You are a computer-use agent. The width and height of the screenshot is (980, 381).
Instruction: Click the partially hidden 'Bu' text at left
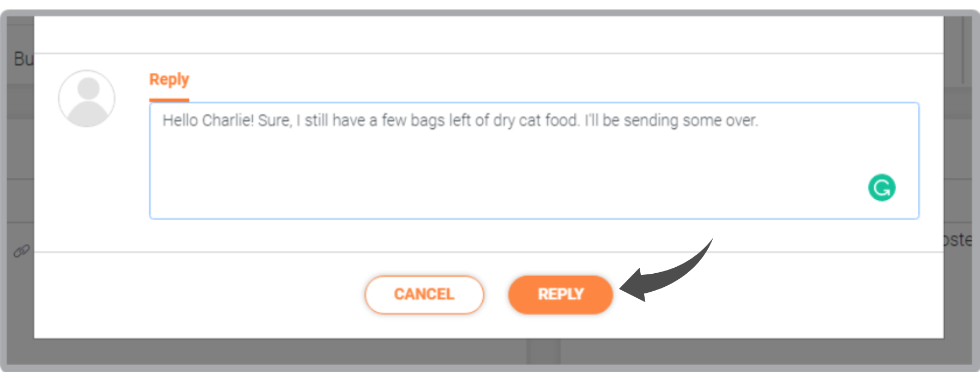[x=23, y=59]
